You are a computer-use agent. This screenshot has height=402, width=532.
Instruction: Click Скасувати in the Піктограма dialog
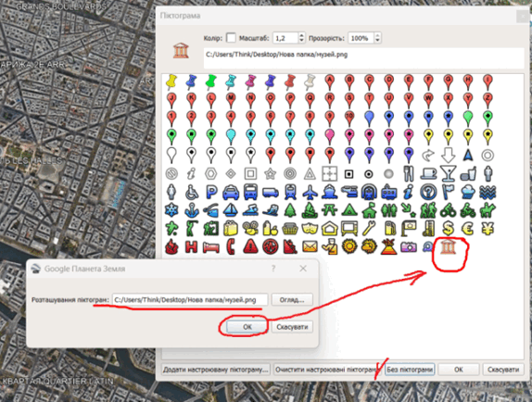(503, 370)
